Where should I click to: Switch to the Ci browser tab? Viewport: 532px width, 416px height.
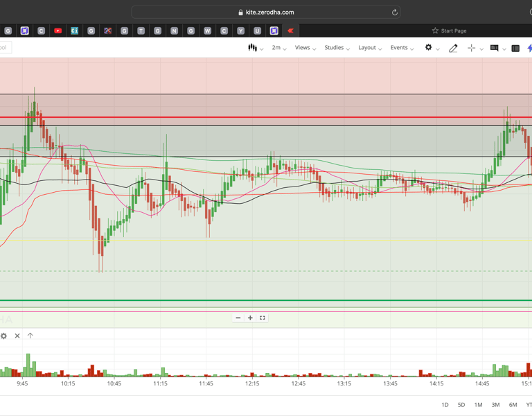pyautogui.click(x=74, y=31)
